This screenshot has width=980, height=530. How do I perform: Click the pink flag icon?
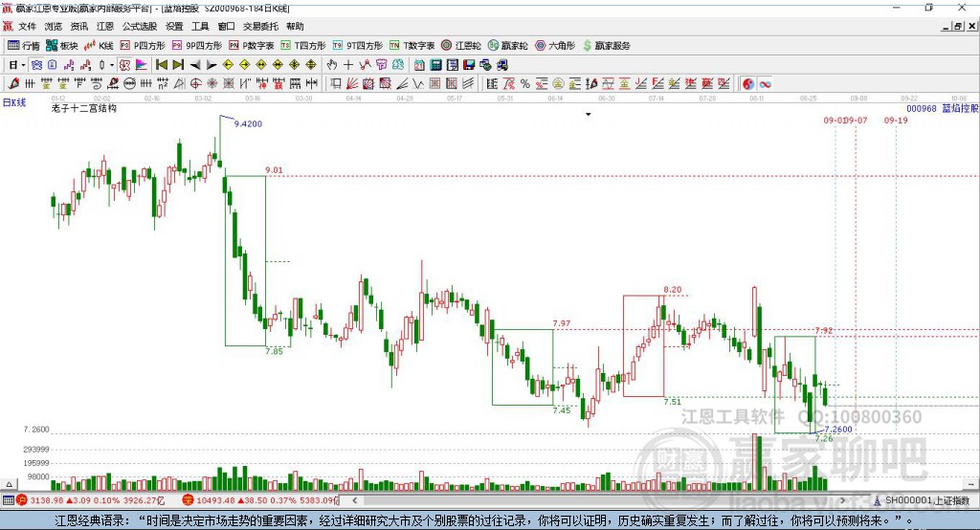(142, 65)
